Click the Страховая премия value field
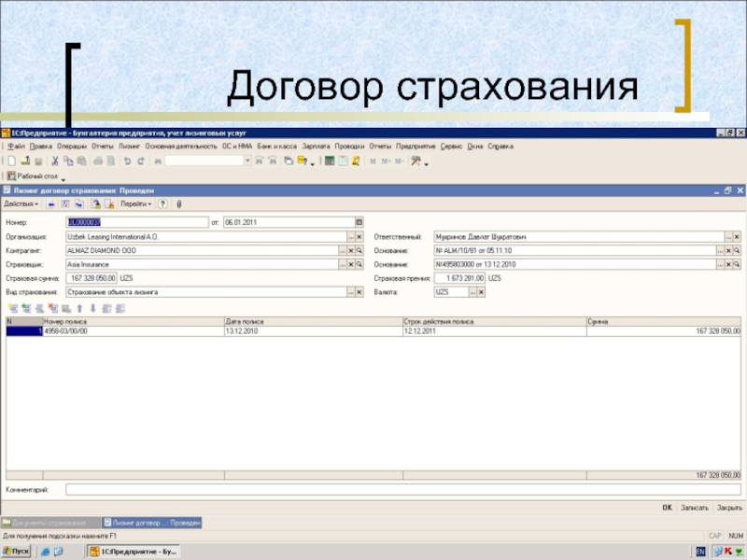Image resolution: width=747 pixels, height=560 pixels. point(459,278)
